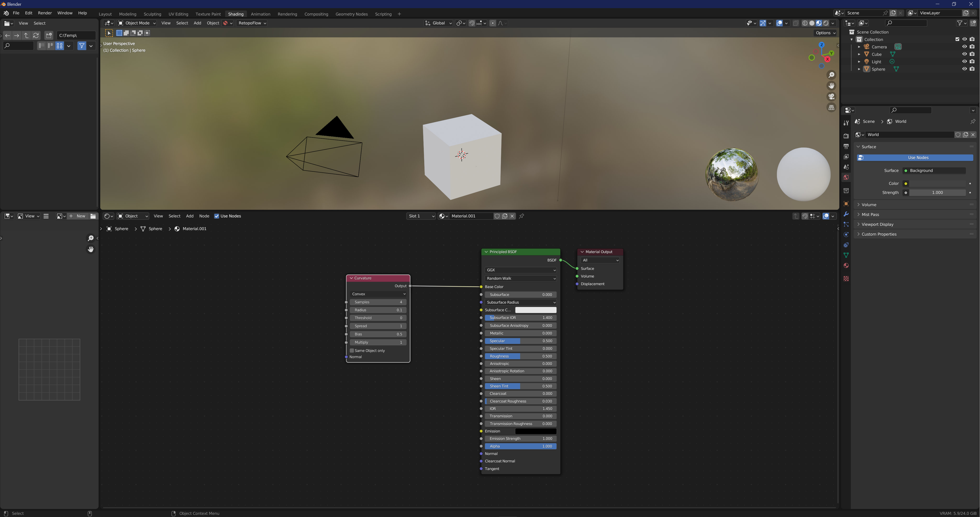Open the Random Walk subsurface method dropdown
This screenshot has width=980, height=517.
(x=521, y=278)
